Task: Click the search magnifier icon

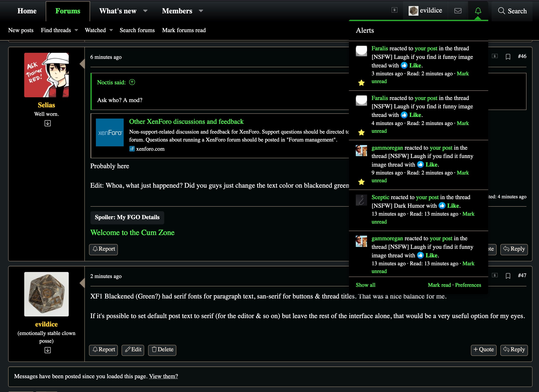Action: click(501, 11)
